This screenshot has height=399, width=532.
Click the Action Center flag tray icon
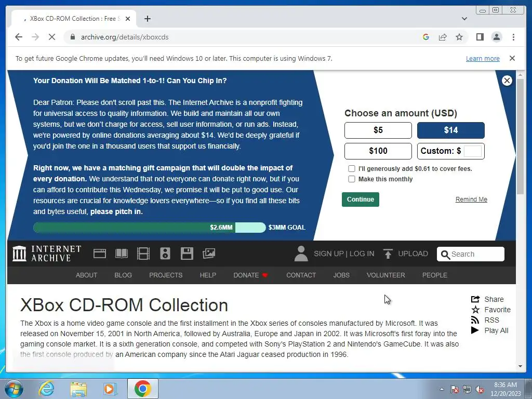coord(455,389)
